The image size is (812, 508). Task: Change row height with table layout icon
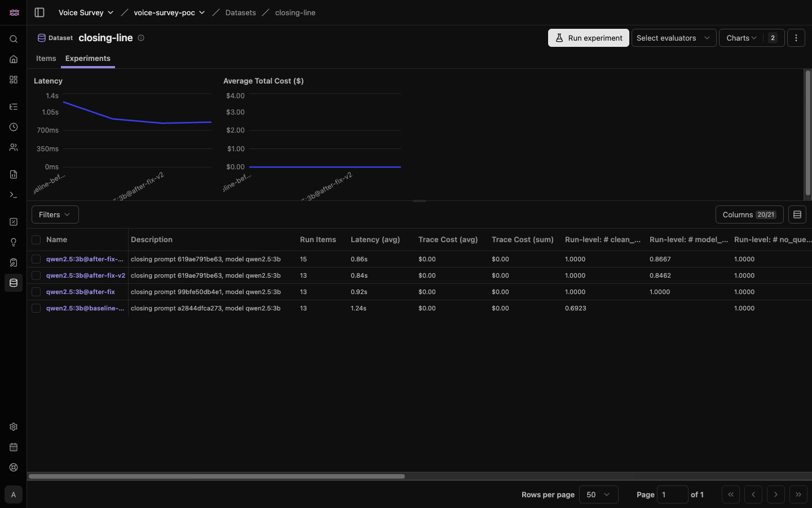pos(797,214)
